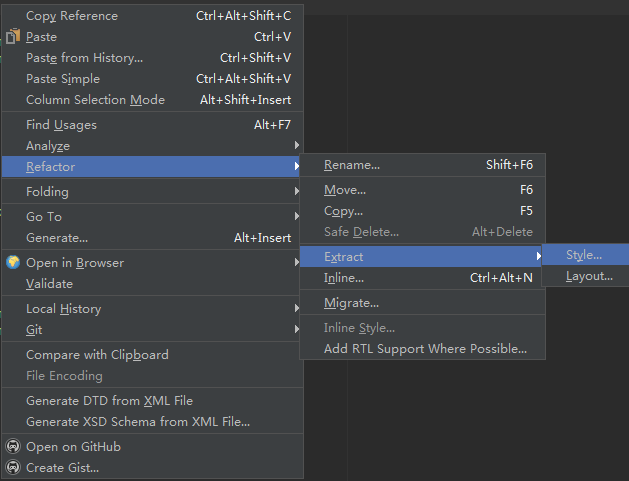Click the GitHub icon beside Create Gist

13,467
